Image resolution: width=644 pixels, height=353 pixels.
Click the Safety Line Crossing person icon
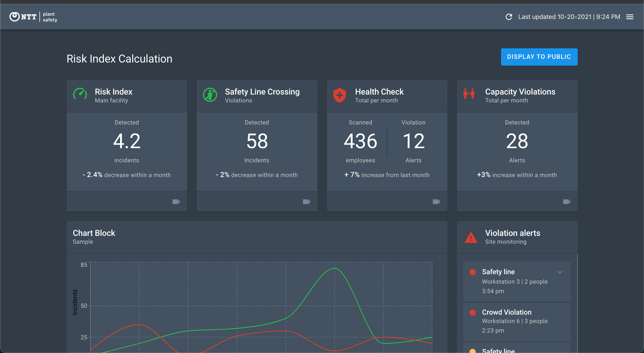coord(210,95)
